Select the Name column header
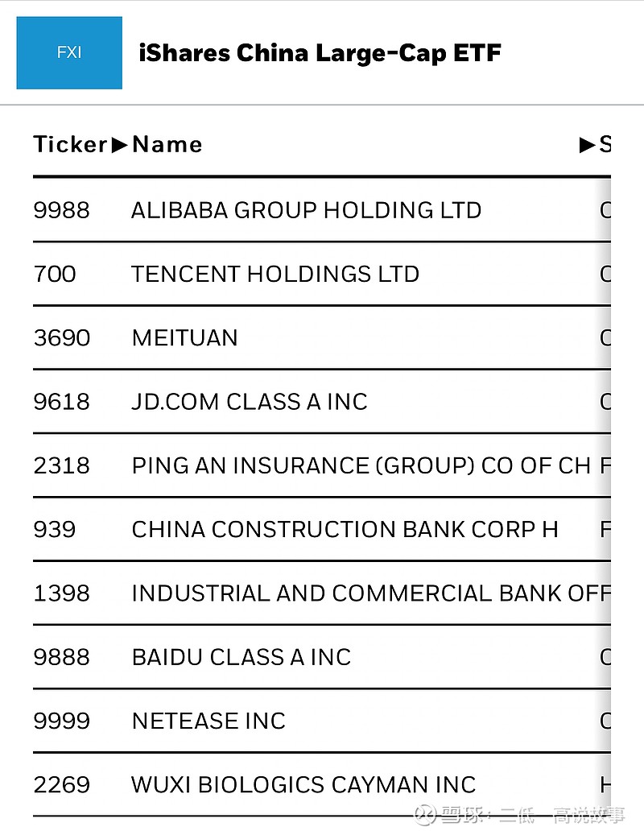The width and height of the screenshot is (644, 835). 167,145
